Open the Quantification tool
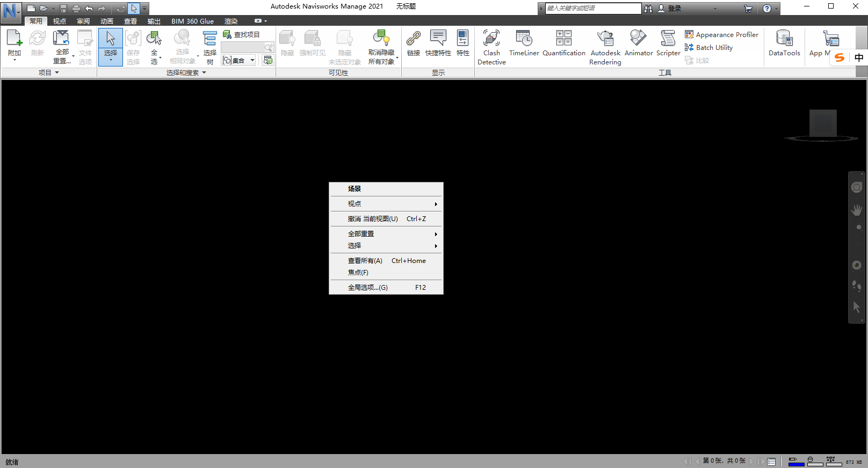The image size is (868, 468). pyautogui.click(x=563, y=43)
